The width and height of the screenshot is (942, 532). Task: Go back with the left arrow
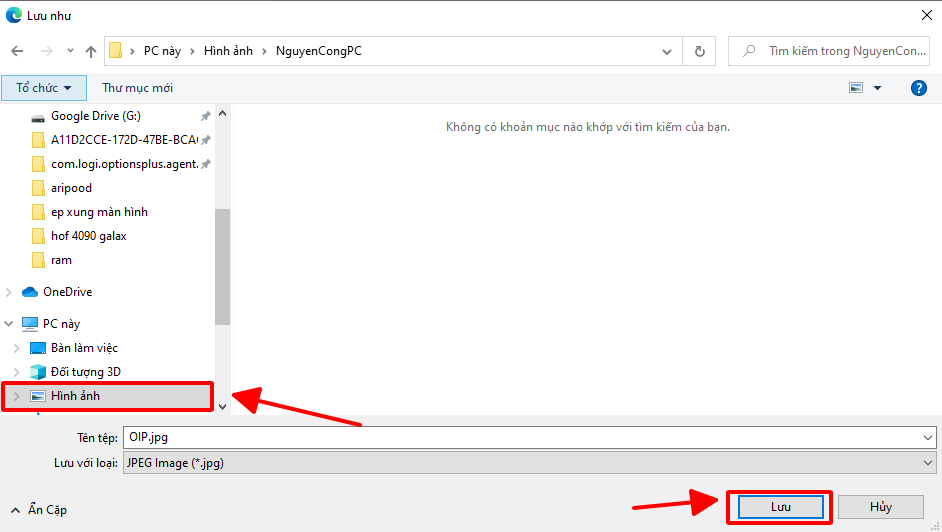pyautogui.click(x=17, y=52)
